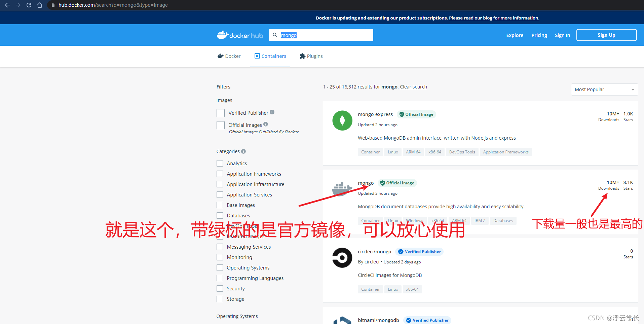
Task: Open the blog link in the banner
Action: 494,18
